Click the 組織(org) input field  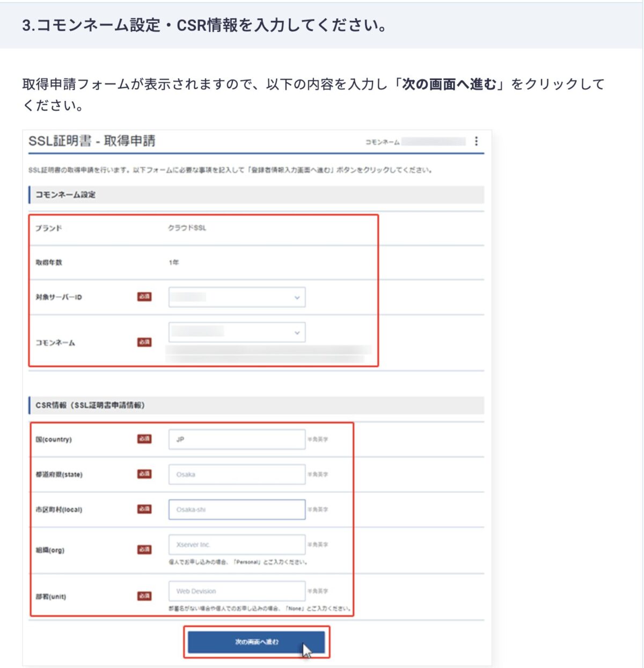[237, 544]
